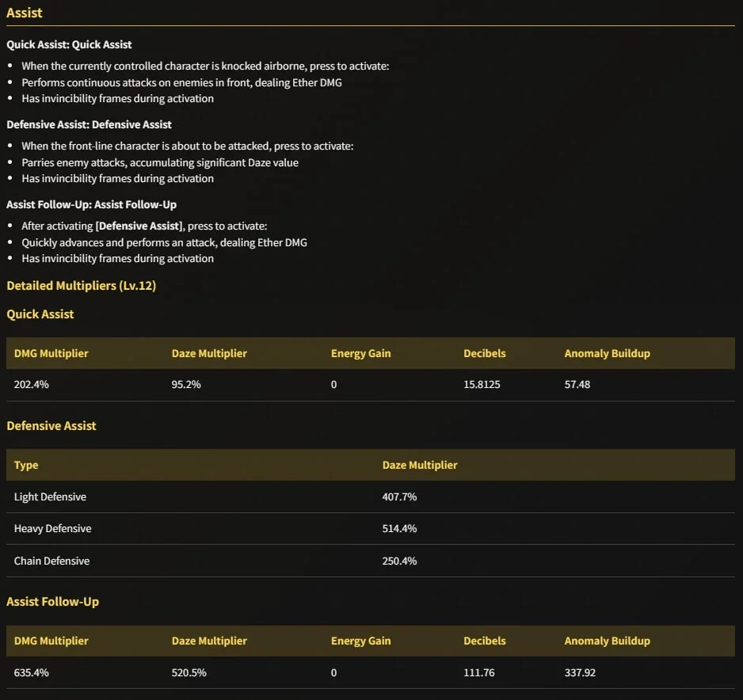Click the Assist Follow-Up table heading
The width and height of the screenshot is (743, 700).
point(52,602)
